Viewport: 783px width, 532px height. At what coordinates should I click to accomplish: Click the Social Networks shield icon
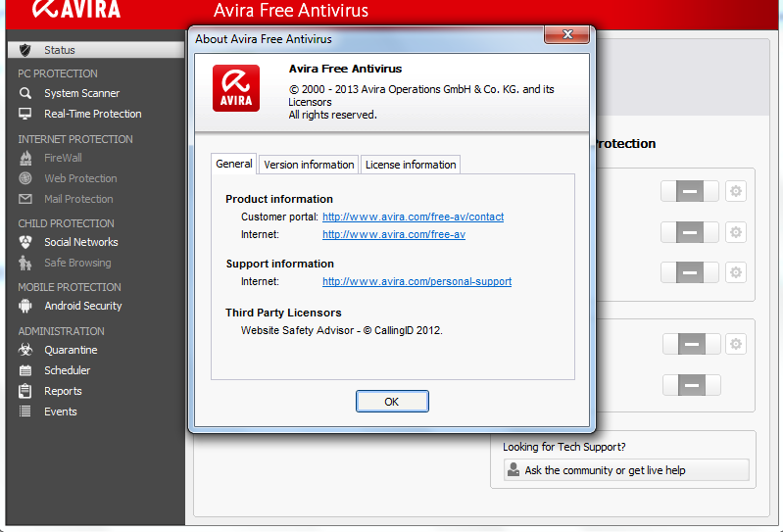click(24, 242)
